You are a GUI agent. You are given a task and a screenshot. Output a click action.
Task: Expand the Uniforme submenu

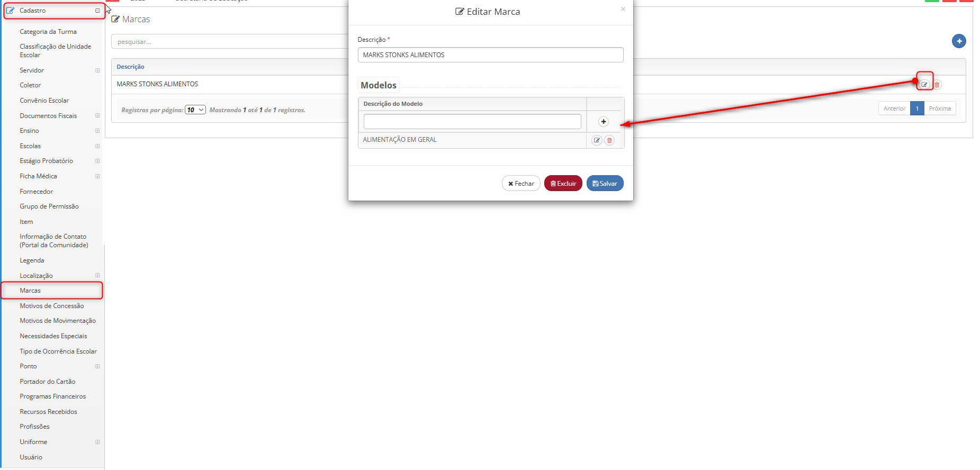click(x=97, y=442)
